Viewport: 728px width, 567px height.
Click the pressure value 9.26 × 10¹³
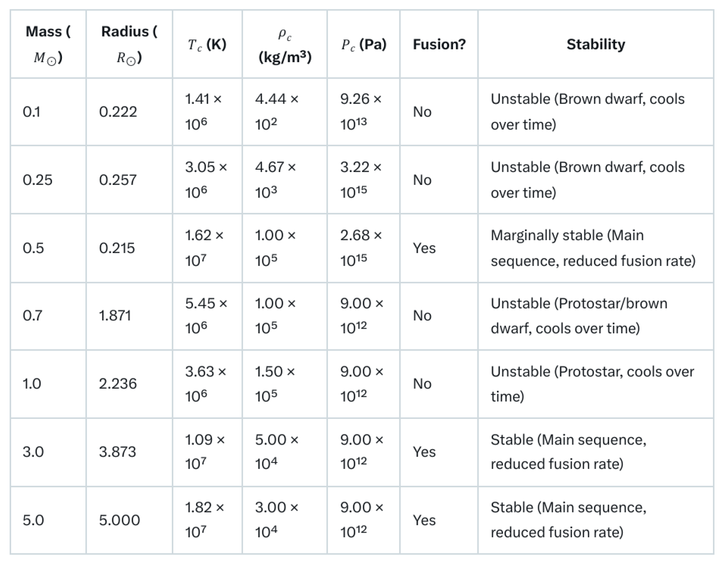coord(361,111)
